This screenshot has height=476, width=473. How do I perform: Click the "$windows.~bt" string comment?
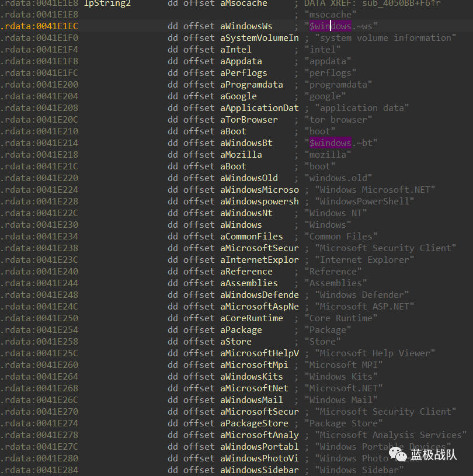pos(340,143)
